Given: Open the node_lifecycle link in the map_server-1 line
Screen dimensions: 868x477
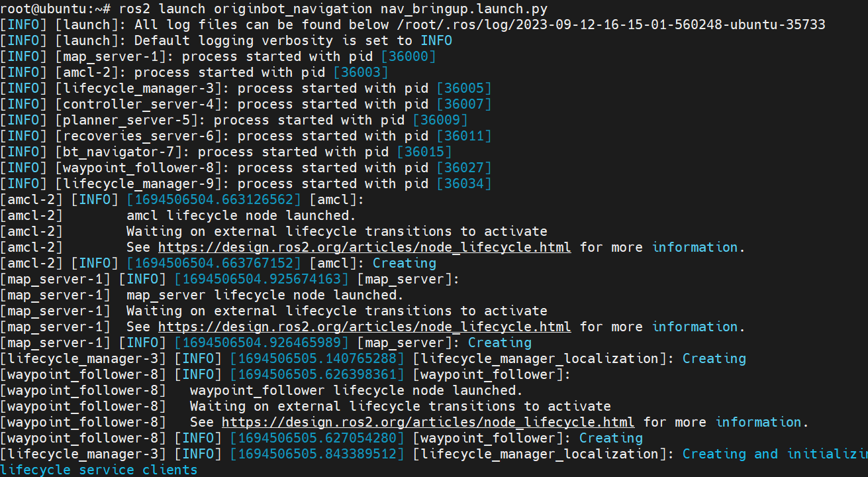Looking at the screenshot, I should click(x=364, y=327).
